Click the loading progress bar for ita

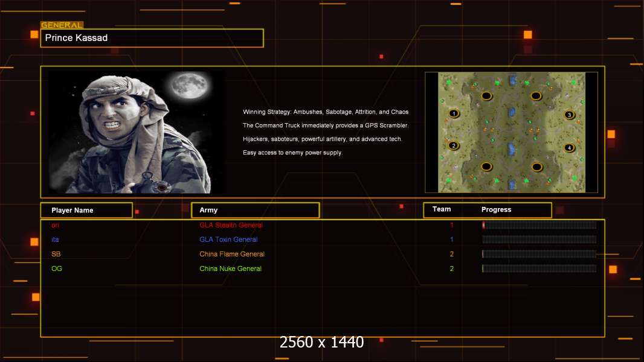point(539,240)
